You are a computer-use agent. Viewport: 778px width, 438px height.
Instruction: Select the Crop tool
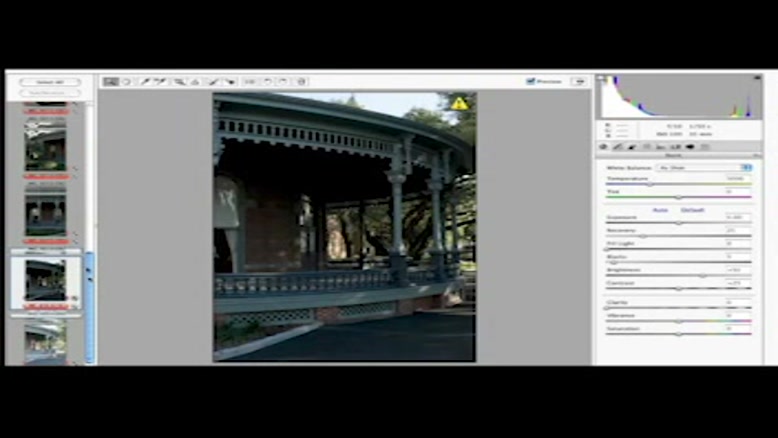pyautogui.click(x=179, y=81)
